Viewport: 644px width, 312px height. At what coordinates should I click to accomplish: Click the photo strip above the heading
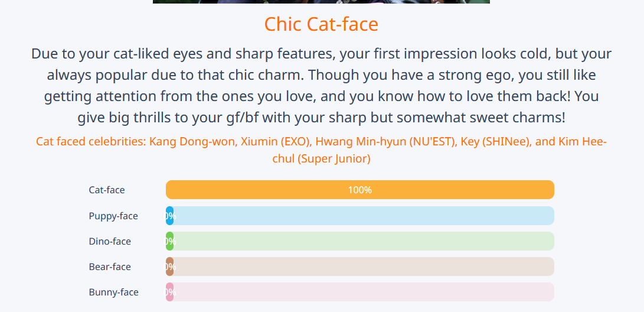tap(321, 1)
